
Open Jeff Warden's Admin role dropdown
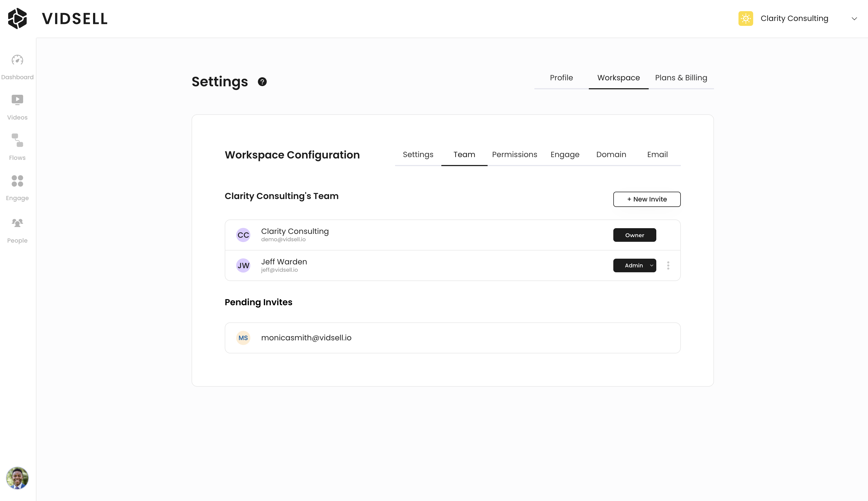point(635,266)
